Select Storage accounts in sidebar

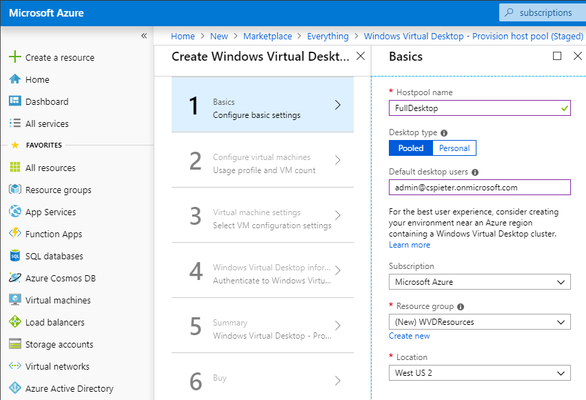point(59,344)
